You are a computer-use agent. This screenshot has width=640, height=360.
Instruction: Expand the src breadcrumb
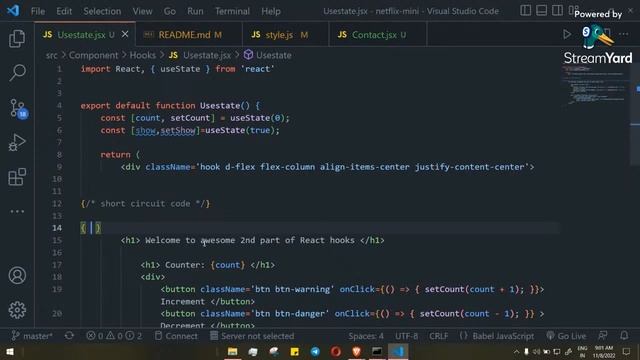[x=51, y=55]
